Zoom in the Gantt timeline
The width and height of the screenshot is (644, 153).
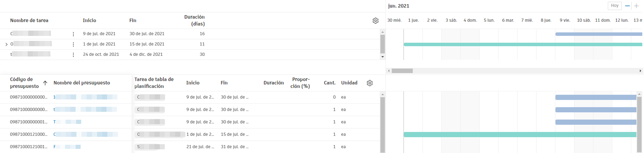(636, 6)
